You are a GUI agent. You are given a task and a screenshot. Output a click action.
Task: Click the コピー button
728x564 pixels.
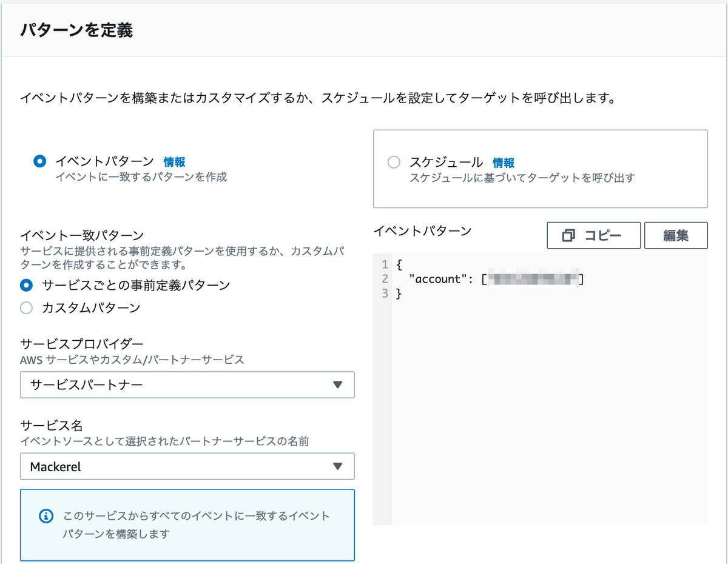coord(594,235)
